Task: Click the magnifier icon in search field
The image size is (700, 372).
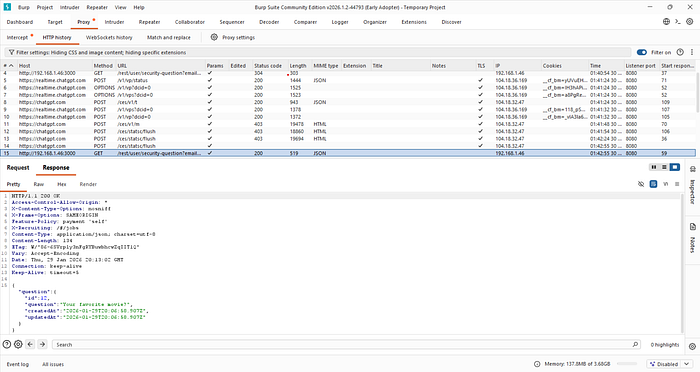Action: click(635, 344)
